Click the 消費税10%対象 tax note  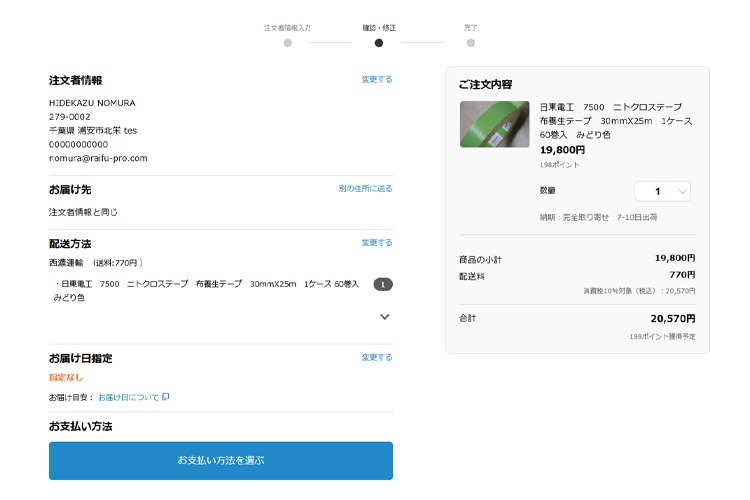(640, 291)
